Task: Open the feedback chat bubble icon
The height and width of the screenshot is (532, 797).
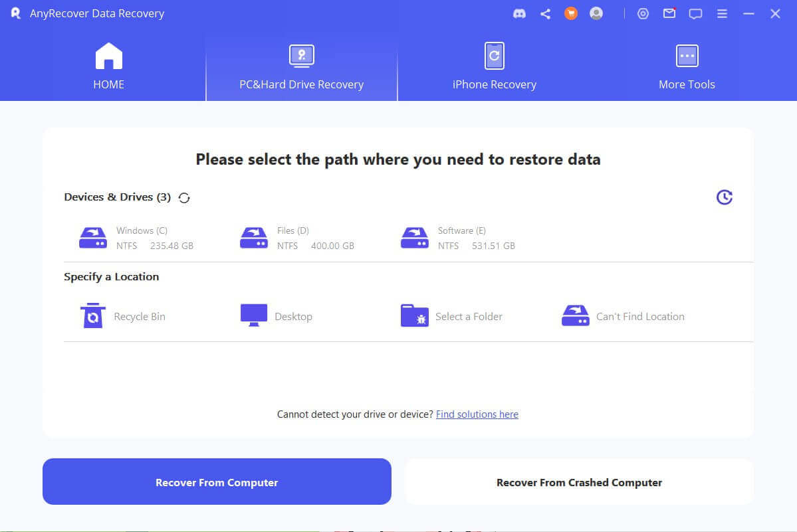Action: pyautogui.click(x=695, y=13)
